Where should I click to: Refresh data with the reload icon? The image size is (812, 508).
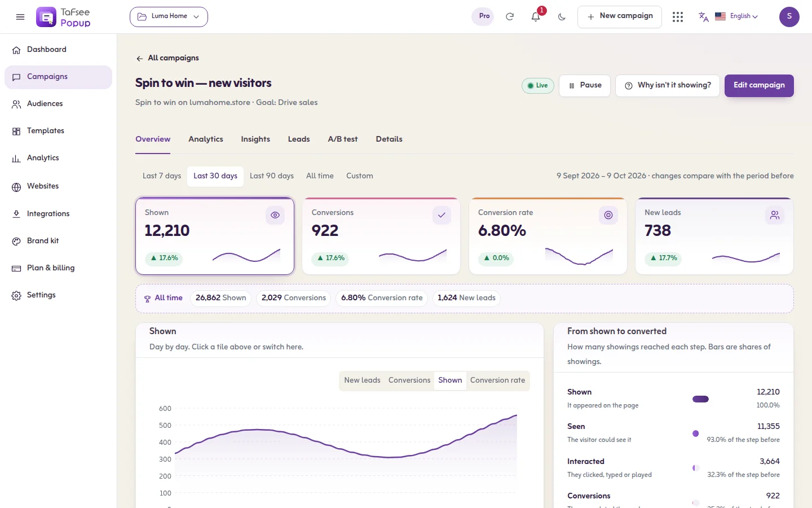click(510, 17)
